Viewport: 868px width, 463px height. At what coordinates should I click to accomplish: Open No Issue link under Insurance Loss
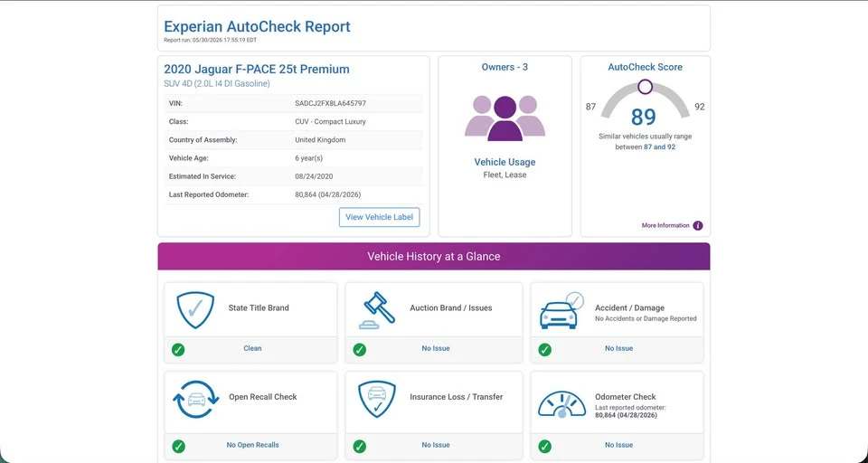(x=436, y=445)
